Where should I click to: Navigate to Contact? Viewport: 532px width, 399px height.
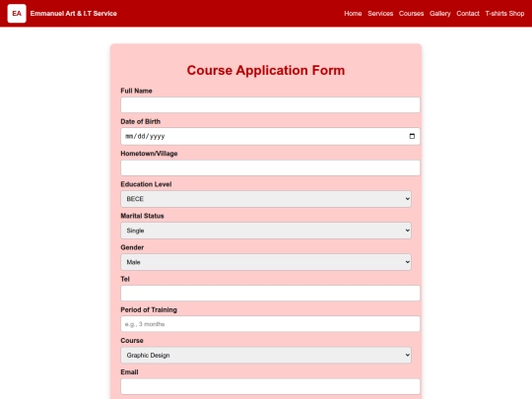click(468, 14)
